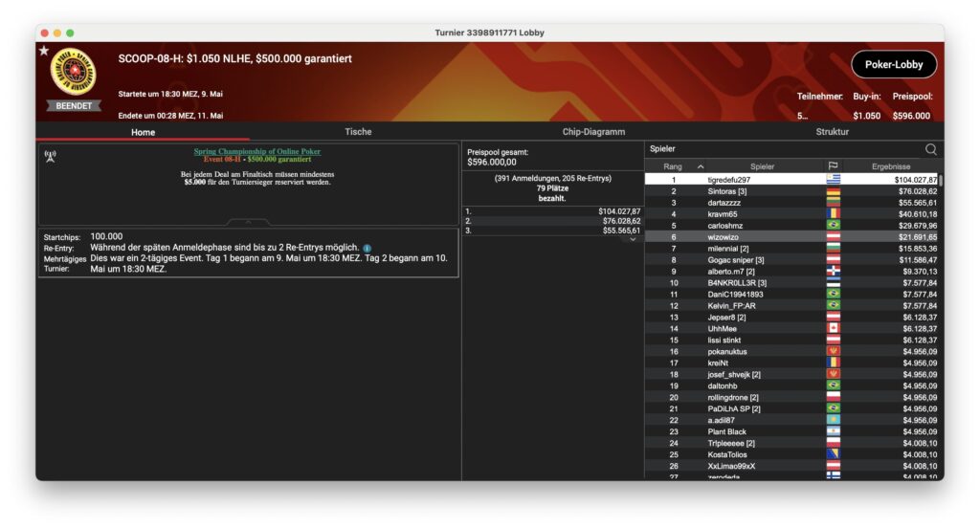This screenshot has height=528, width=980.
Task: Click the broadcast antenna icon
Action: tap(50, 155)
